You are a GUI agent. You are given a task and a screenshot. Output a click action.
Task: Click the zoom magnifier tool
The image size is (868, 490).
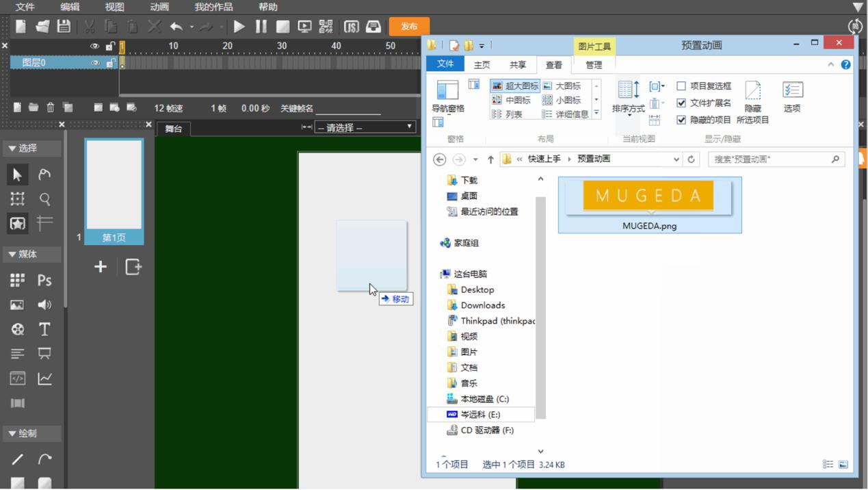point(44,199)
